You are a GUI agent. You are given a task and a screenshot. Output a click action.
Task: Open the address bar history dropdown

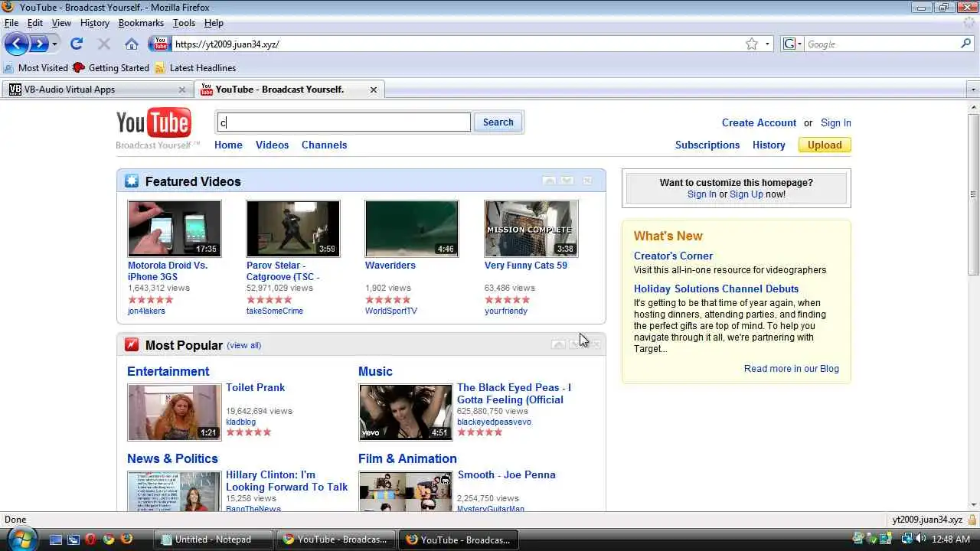point(767,44)
